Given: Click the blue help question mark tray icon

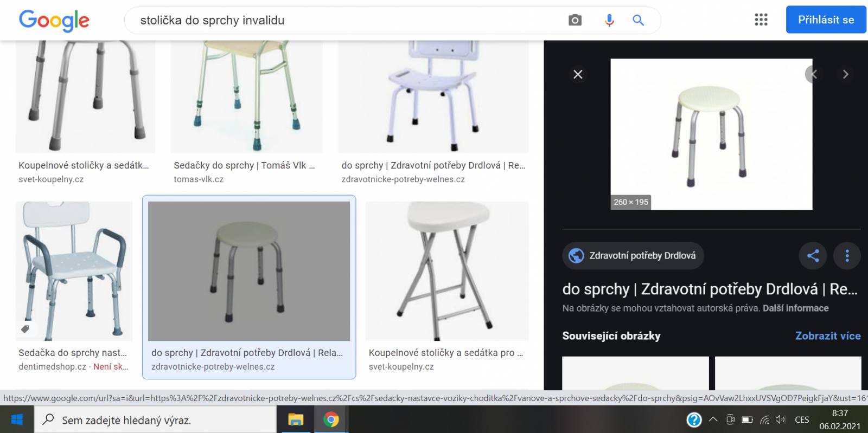Looking at the screenshot, I should (694, 419).
